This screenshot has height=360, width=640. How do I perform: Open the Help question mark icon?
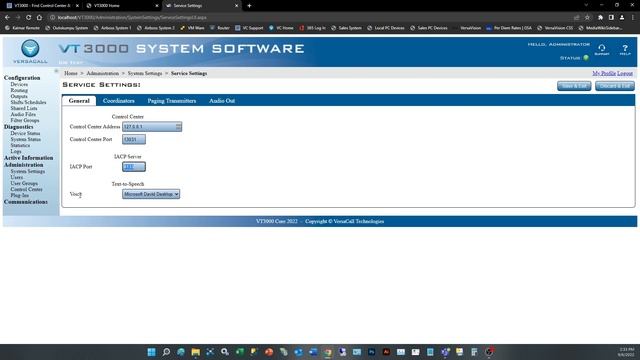pos(625,49)
